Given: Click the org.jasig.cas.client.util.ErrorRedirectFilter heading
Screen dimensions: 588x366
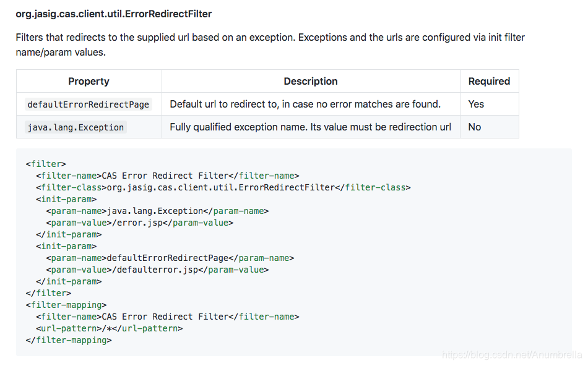Looking at the screenshot, I should click(x=113, y=14).
